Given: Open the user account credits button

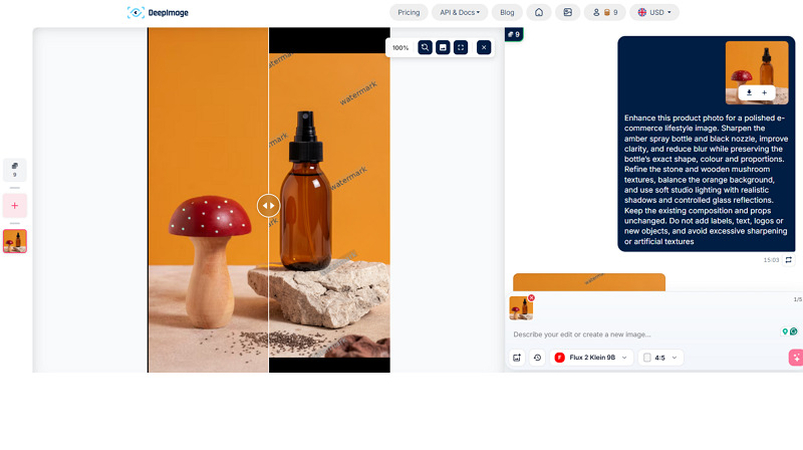Looking at the screenshot, I should [x=605, y=12].
